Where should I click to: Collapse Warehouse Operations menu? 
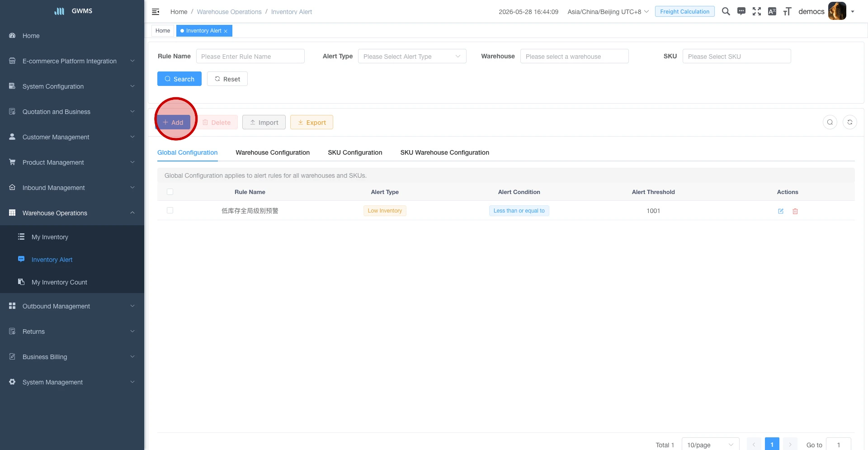pyautogui.click(x=72, y=213)
